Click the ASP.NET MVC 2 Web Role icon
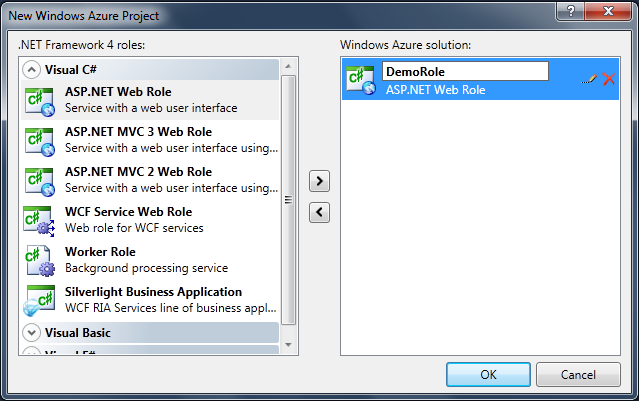Screen dimensions: 639x401 40,180
